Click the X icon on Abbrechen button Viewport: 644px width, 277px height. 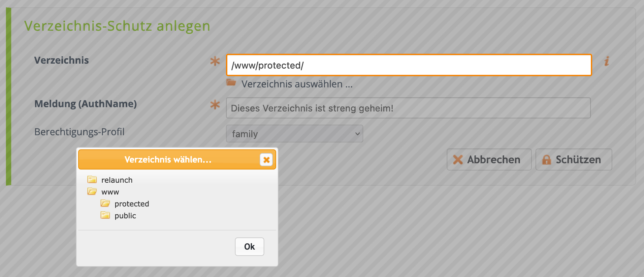pyautogui.click(x=458, y=160)
